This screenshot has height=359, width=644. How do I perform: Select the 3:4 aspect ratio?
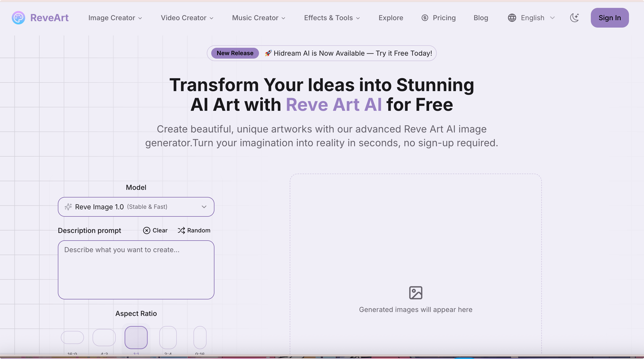point(168,338)
